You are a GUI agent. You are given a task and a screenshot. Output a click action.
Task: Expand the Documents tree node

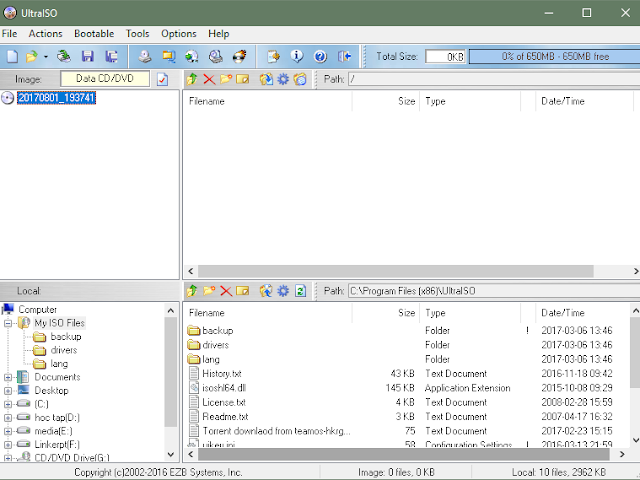[x=8, y=378]
